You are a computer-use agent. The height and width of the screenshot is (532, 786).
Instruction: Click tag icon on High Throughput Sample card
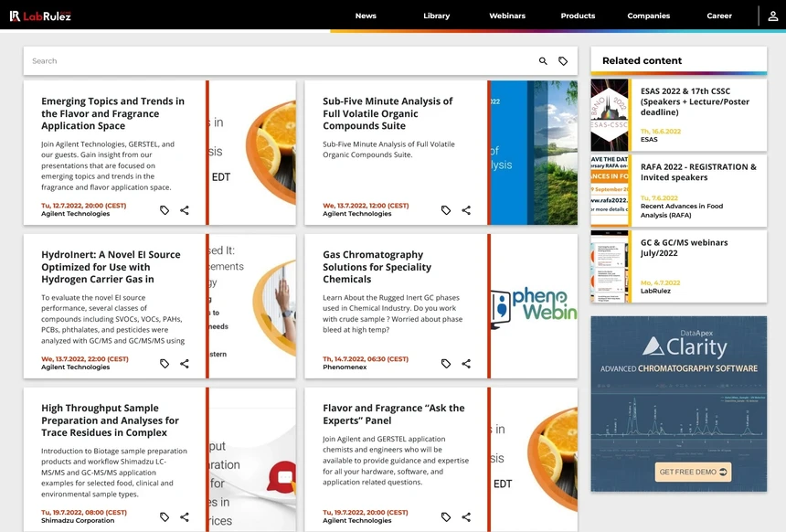[x=165, y=517]
